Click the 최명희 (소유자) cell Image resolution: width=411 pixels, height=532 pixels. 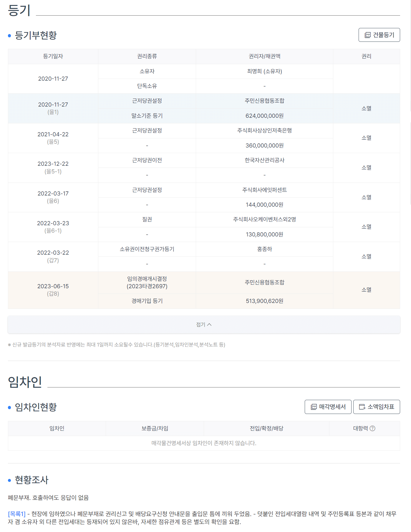click(264, 71)
